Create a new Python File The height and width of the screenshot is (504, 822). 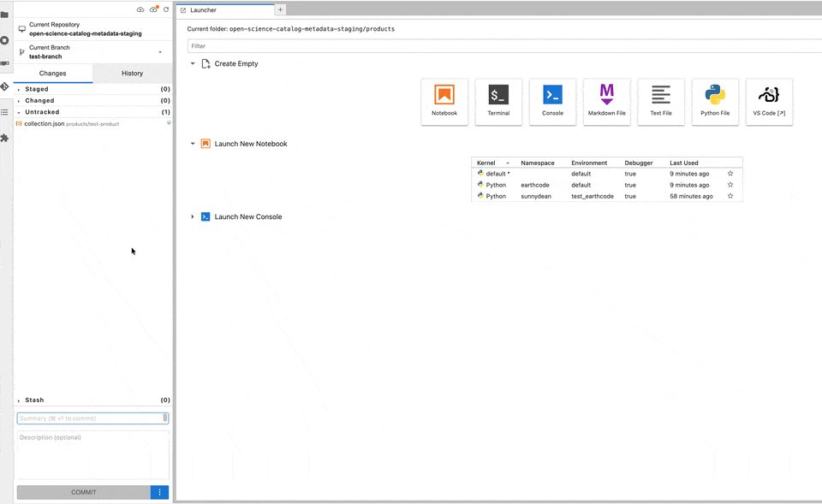coord(715,102)
